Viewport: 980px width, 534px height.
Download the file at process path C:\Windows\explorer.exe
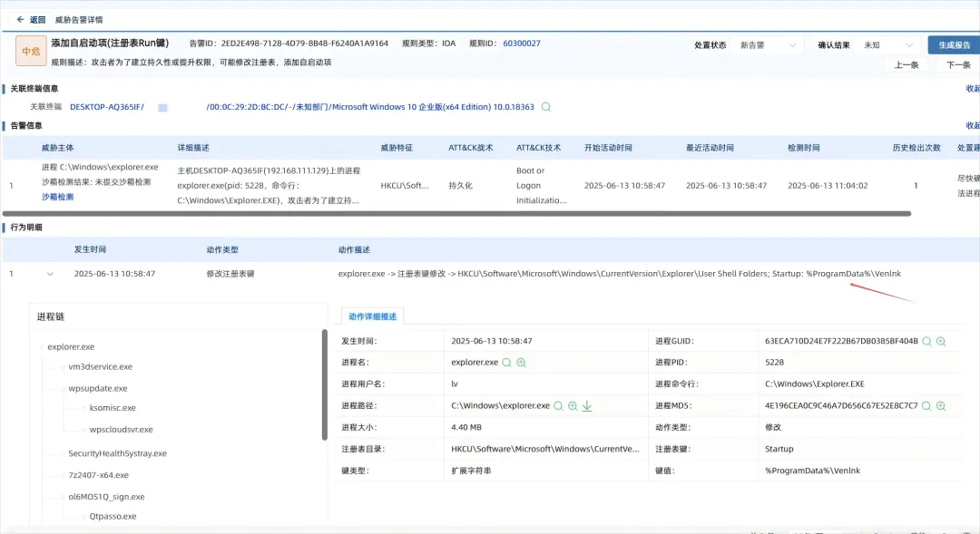587,406
